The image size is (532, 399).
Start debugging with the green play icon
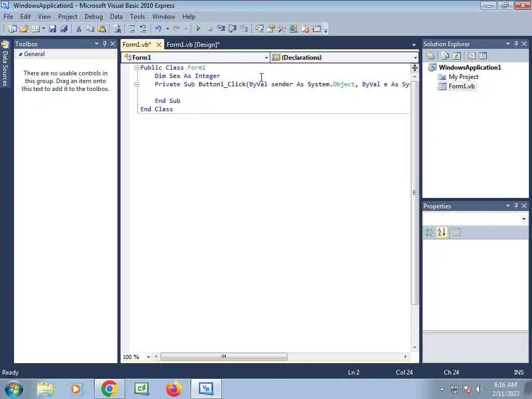coord(198,29)
